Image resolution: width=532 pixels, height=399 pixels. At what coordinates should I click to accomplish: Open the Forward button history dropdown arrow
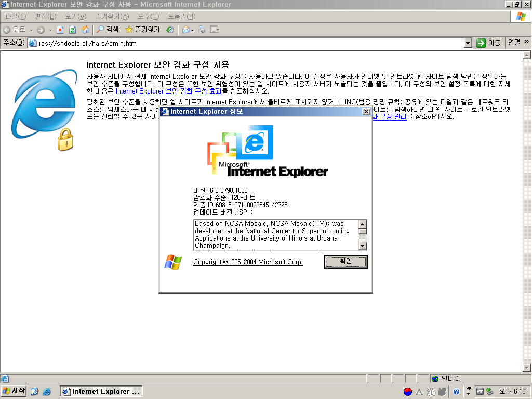click(50, 30)
